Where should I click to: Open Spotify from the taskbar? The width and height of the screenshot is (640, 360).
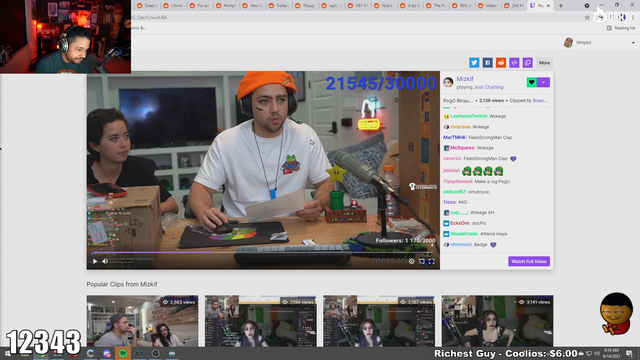[x=123, y=353]
